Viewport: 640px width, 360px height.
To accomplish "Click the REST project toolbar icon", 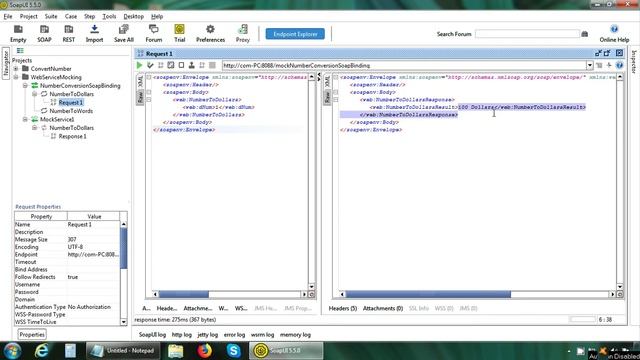I will tap(69, 33).
